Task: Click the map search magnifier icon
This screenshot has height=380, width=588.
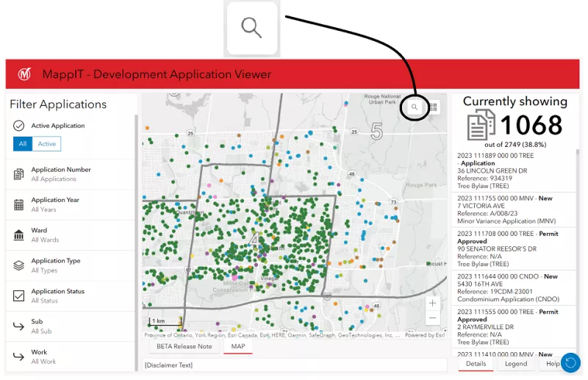Action: pyautogui.click(x=415, y=107)
